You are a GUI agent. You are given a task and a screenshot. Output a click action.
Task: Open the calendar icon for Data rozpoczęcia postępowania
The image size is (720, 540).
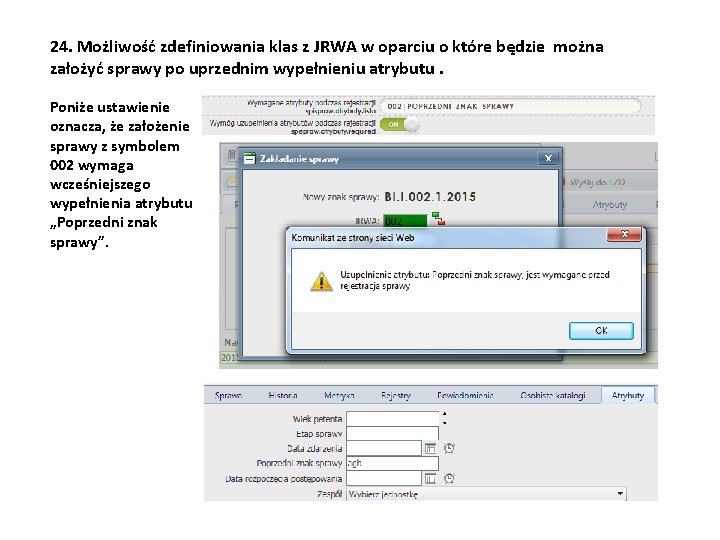tap(430, 478)
